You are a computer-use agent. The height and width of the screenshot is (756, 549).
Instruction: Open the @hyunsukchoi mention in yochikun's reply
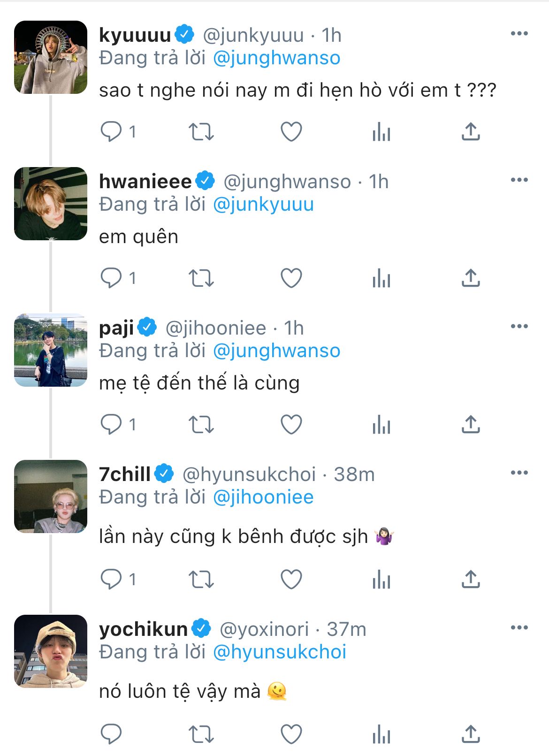tap(280, 652)
